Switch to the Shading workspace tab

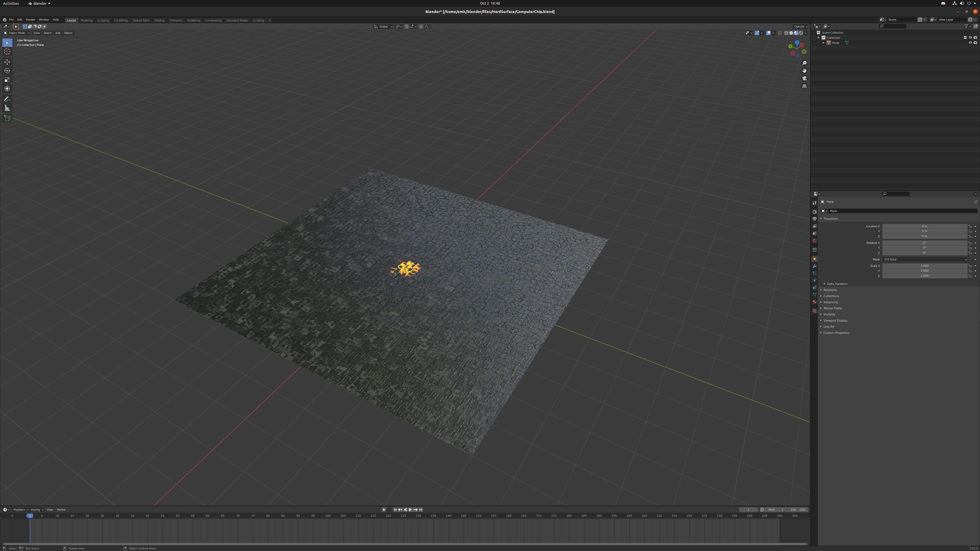tap(159, 20)
